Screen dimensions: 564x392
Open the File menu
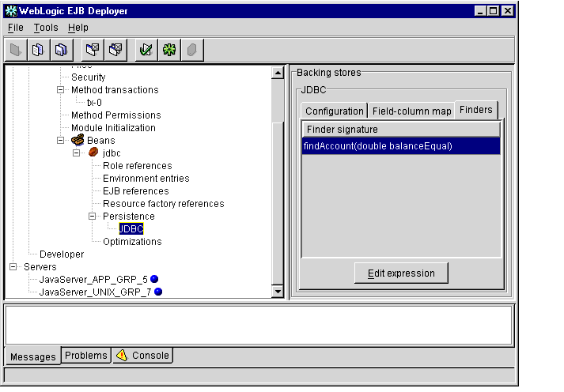(16, 28)
